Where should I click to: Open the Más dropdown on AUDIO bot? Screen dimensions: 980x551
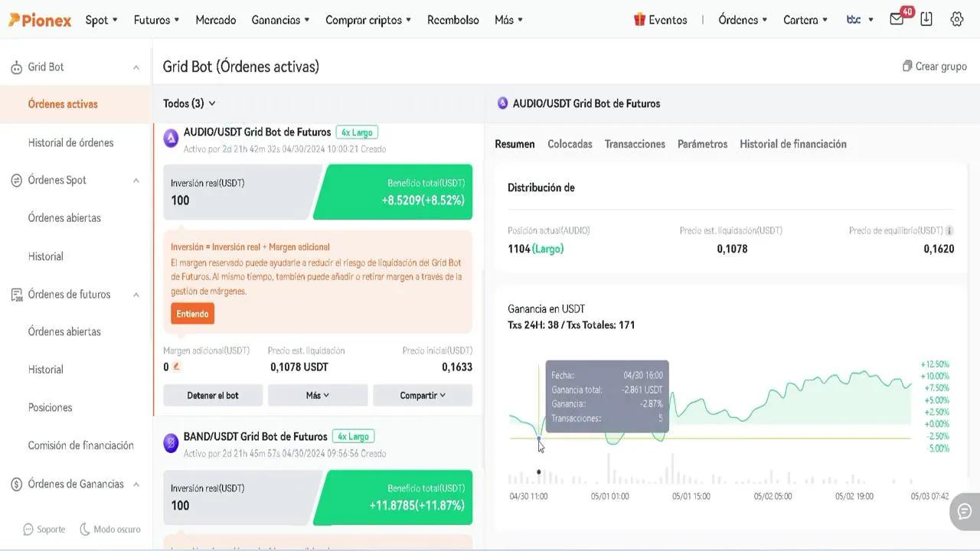317,396
